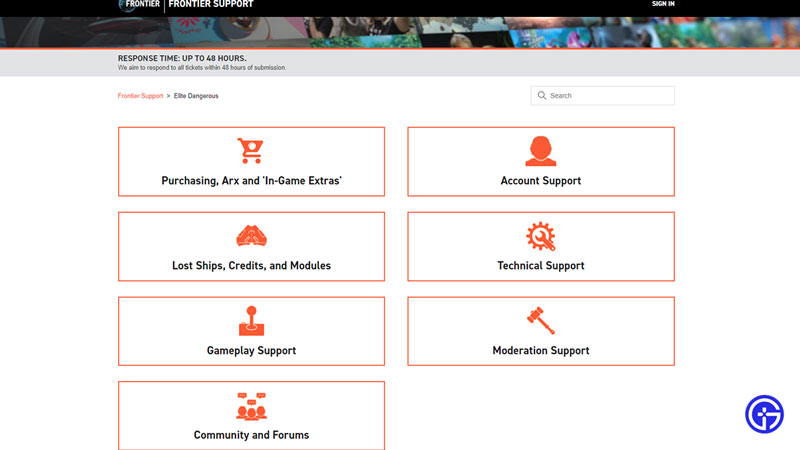The width and height of the screenshot is (800, 450).
Task: Click the hands icon for lost ships
Action: point(250,236)
